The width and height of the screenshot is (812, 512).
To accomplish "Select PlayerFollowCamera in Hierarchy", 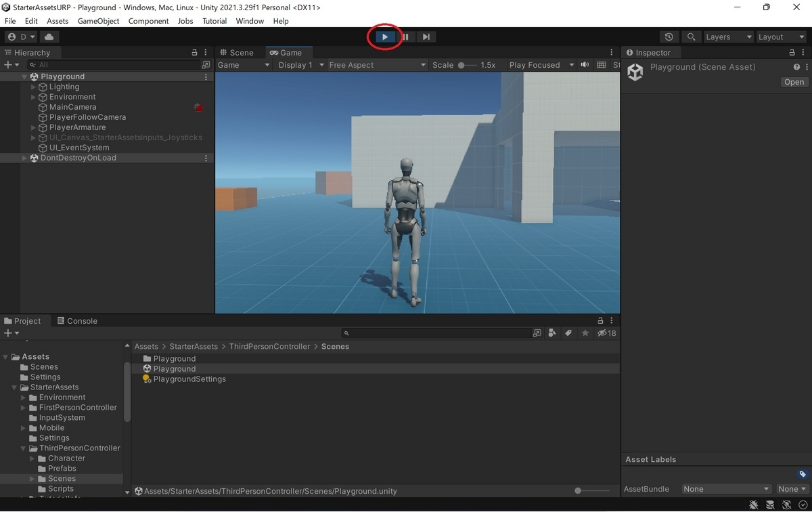I will click(87, 117).
